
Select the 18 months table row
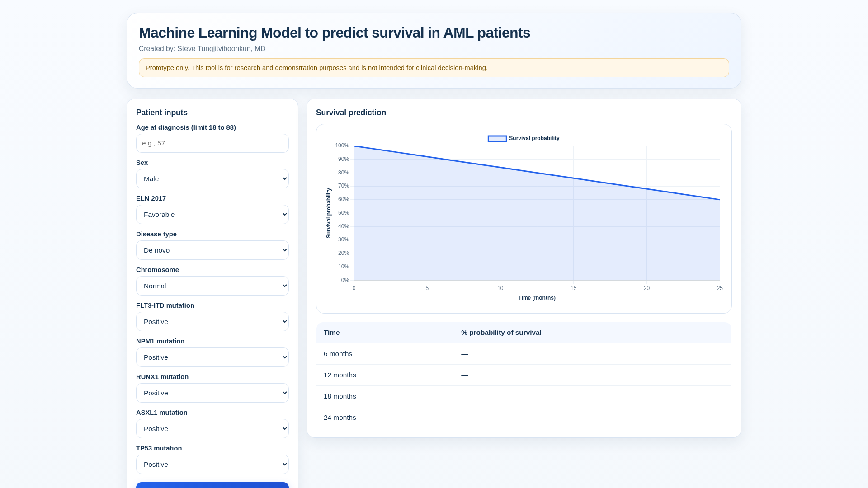(524, 396)
